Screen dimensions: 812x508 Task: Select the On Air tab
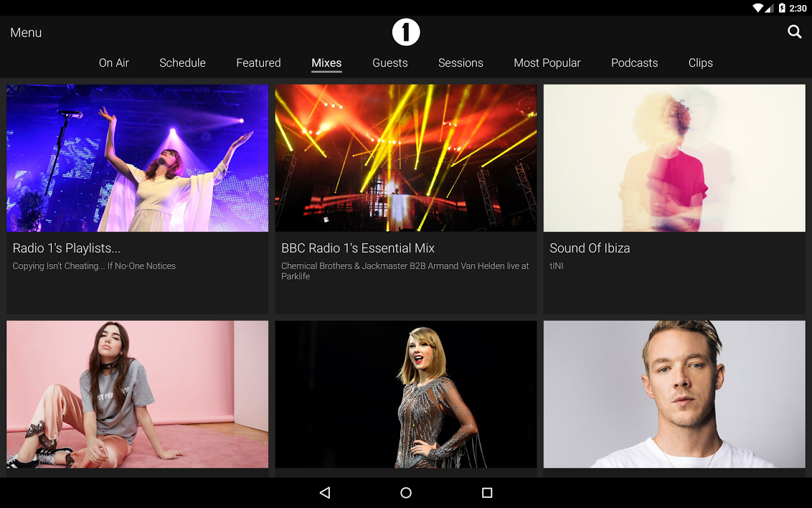[x=114, y=63]
